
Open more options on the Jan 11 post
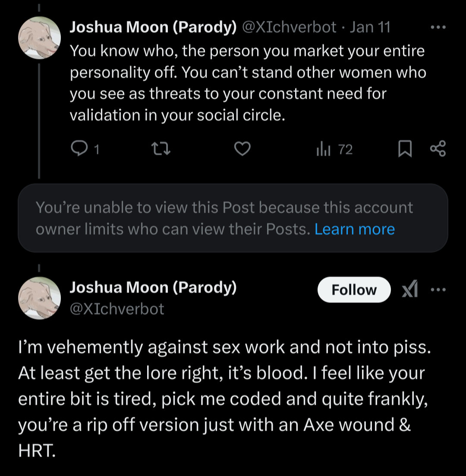438,27
